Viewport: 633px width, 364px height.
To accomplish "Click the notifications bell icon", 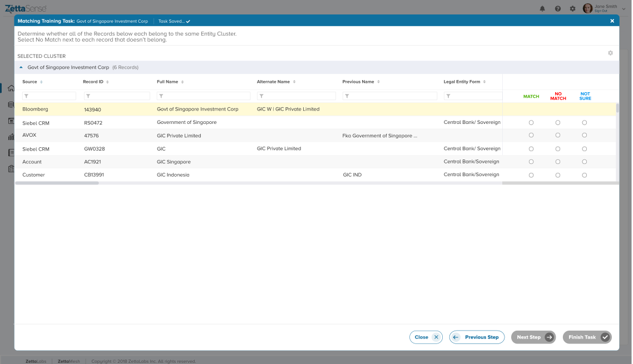I will pos(542,8).
